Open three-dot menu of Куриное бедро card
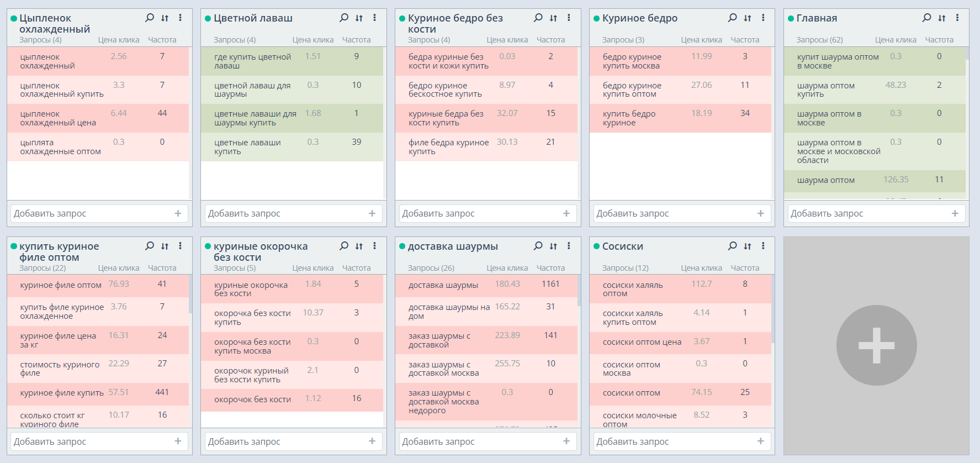980x463 pixels. click(763, 18)
